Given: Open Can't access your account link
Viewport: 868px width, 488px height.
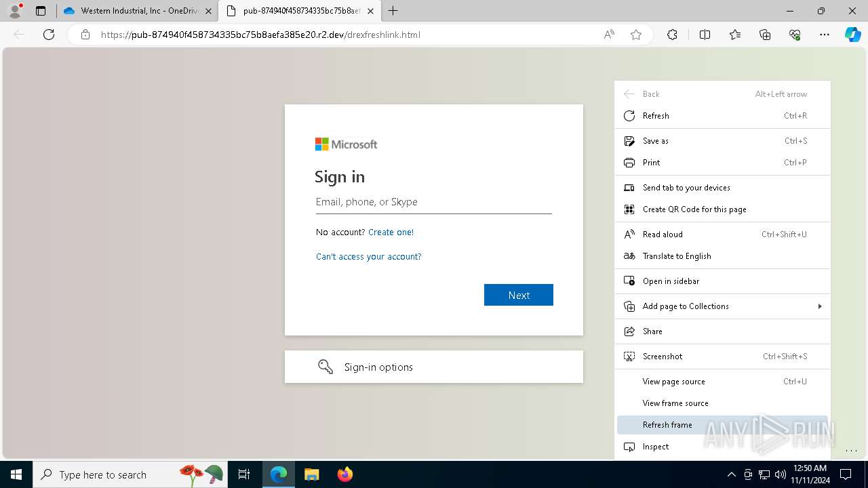Looking at the screenshot, I should pos(368,256).
